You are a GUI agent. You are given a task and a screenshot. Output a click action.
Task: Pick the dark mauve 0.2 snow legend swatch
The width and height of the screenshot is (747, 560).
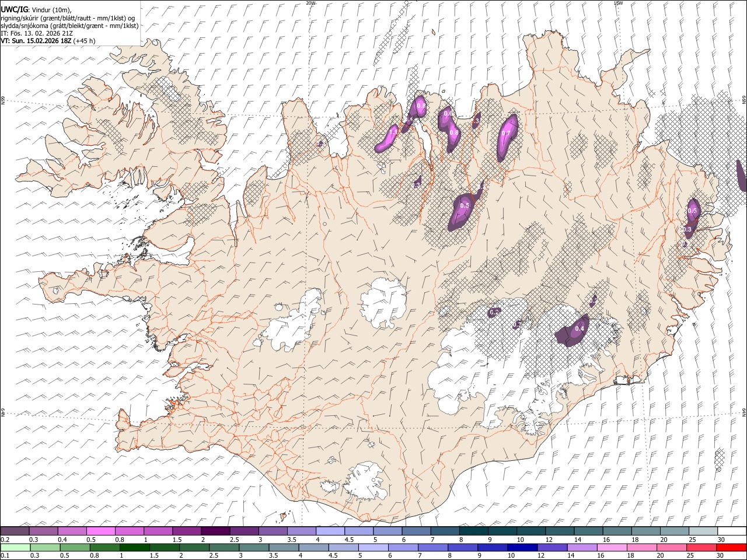(x=15, y=531)
